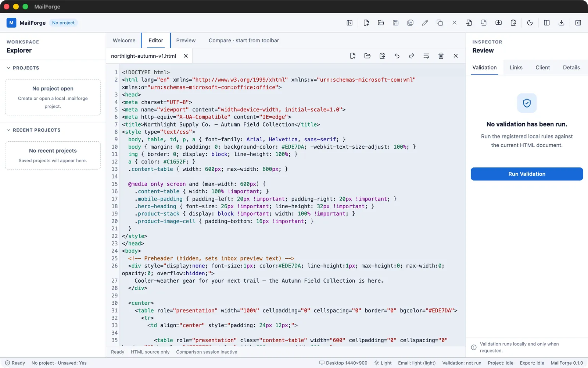Click the trash delete icon in editor toolbar
This screenshot has width=588, height=368.
pos(441,56)
